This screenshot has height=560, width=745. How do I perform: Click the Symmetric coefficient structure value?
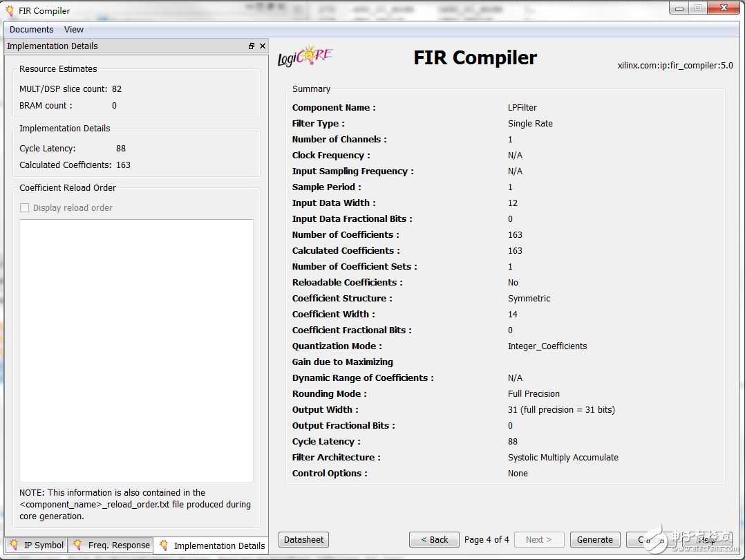pyautogui.click(x=529, y=299)
